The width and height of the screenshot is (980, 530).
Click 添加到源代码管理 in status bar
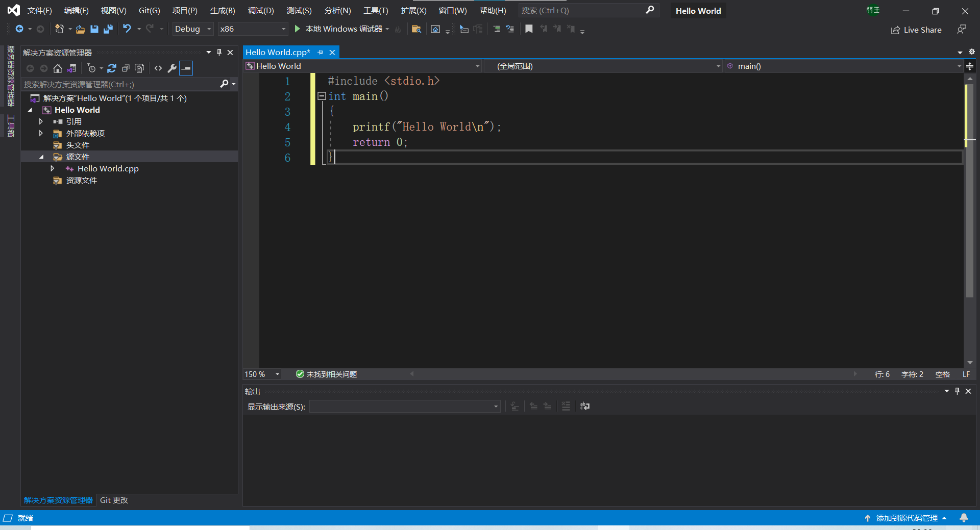point(906,518)
